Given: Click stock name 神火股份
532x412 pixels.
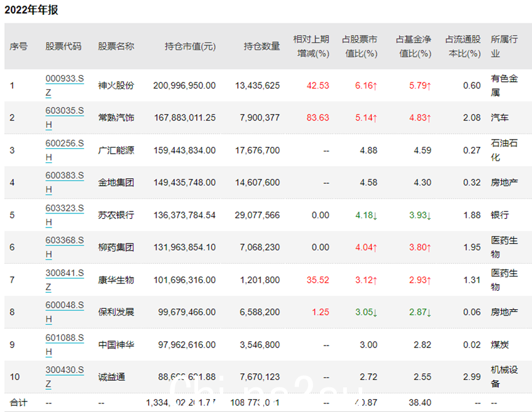Looking at the screenshot, I should 116,85.
